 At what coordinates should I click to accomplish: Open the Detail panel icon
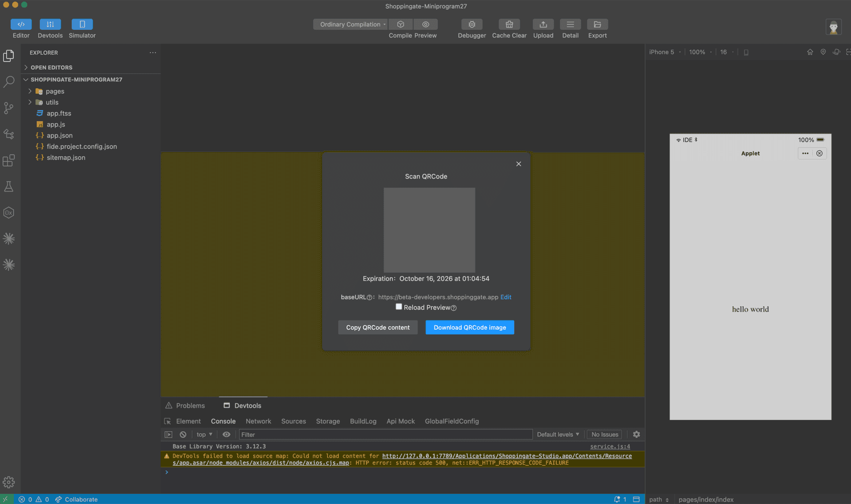pos(570,24)
